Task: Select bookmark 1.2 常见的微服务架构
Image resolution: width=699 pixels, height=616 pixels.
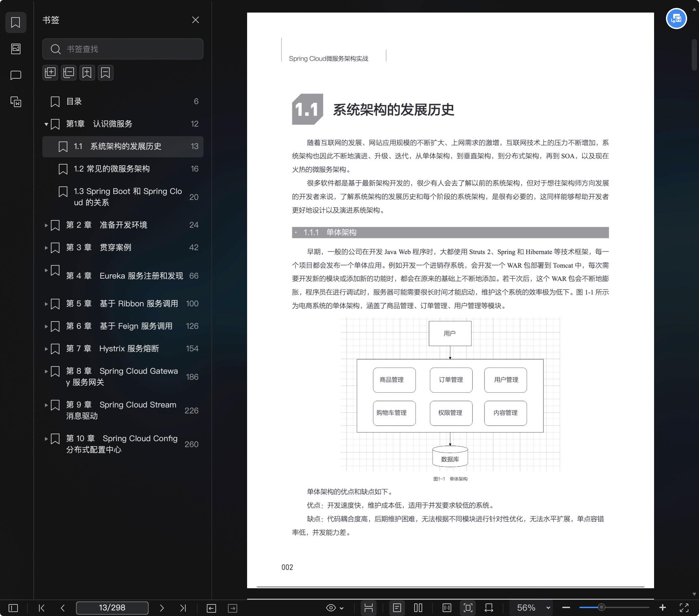Action: [123, 169]
